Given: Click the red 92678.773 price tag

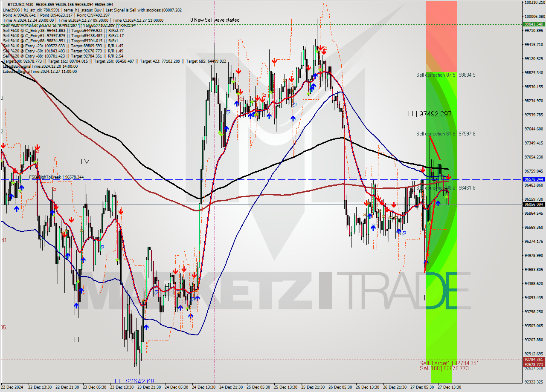Looking at the screenshot, I should point(533,364).
